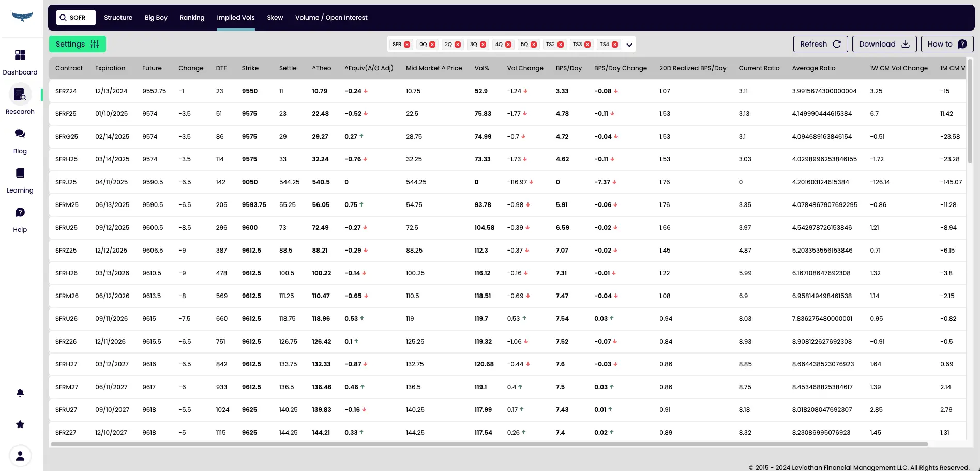Image resolution: width=980 pixels, height=471 pixels.
Task: Open Volume / Open Interest tab
Action: (331, 18)
